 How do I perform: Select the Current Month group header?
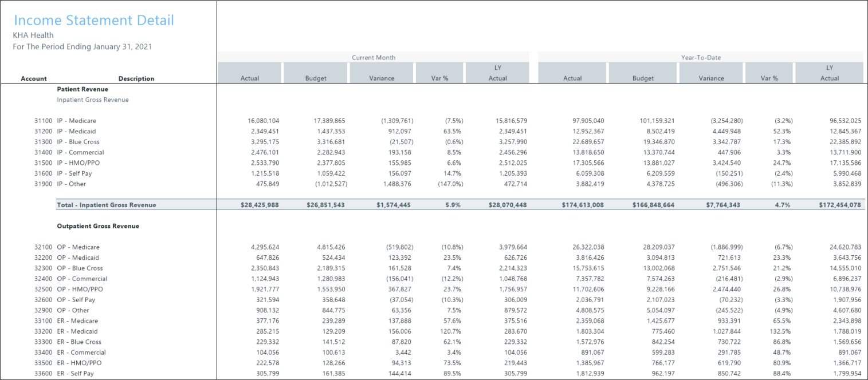click(374, 57)
